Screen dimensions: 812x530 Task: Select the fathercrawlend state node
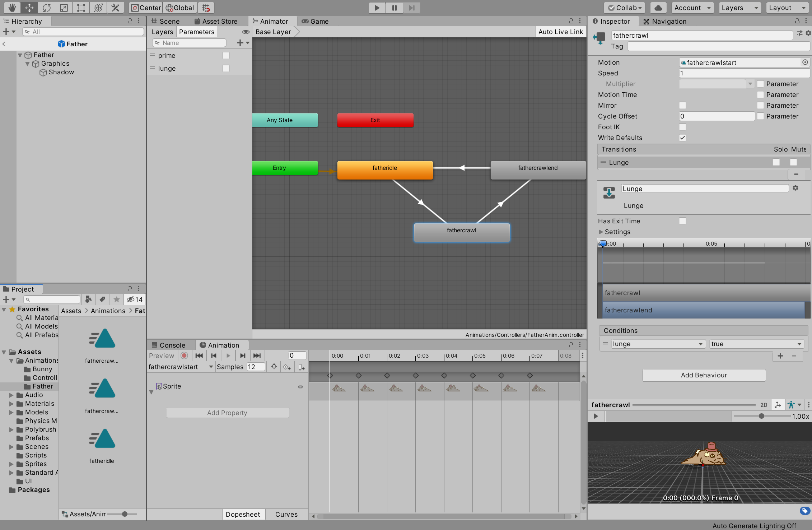point(538,169)
